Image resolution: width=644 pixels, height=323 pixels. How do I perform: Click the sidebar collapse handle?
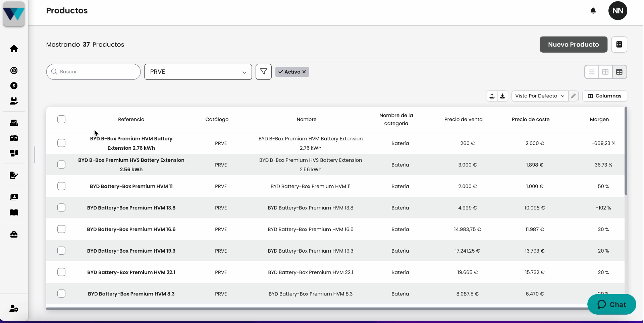(x=34, y=154)
